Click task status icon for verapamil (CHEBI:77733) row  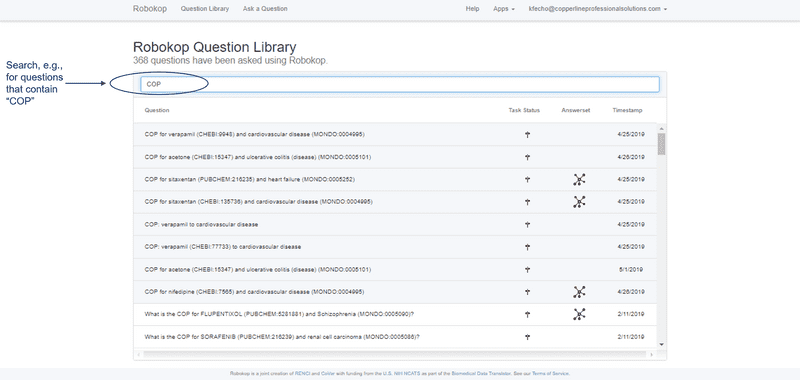pyautogui.click(x=528, y=247)
